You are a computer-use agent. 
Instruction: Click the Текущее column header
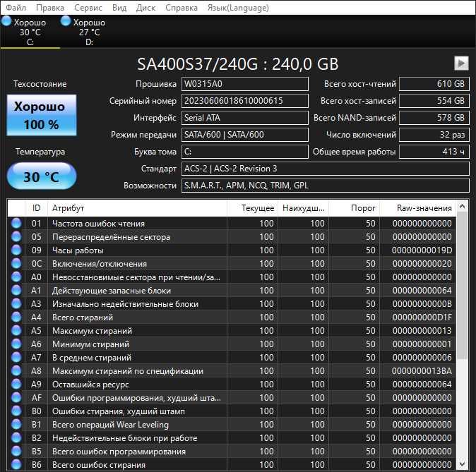coord(252,208)
